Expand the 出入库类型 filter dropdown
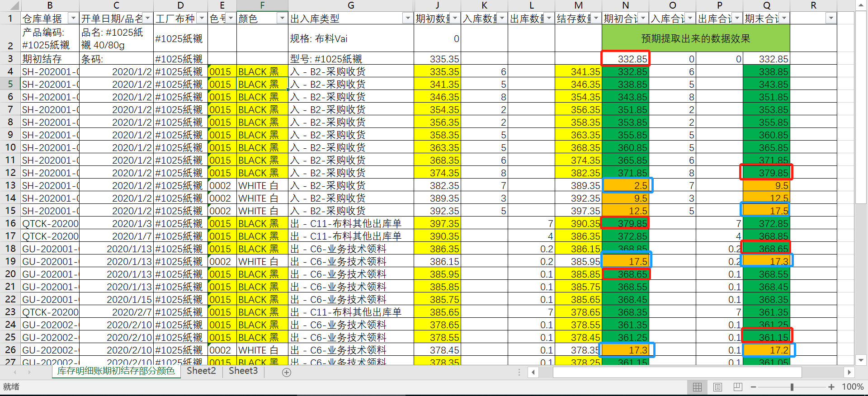Screen dimensions: 868x396 [407, 19]
